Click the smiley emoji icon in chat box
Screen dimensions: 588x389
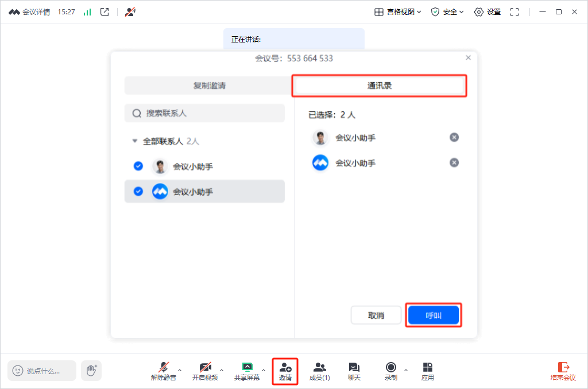coord(18,371)
